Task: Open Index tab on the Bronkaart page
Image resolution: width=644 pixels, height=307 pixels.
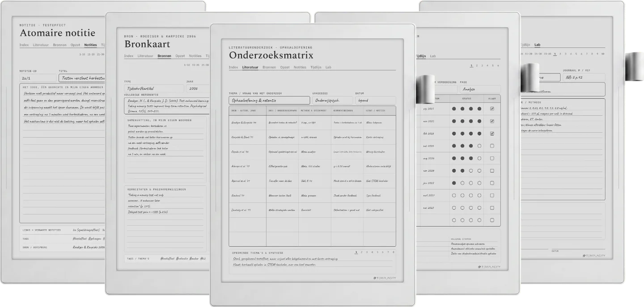Action: pyautogui.click(x=129, y=56)
